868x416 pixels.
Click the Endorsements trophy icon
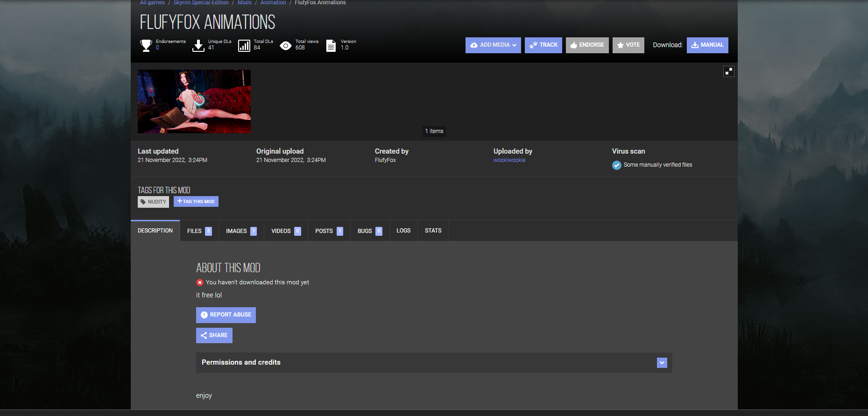tap(146, 45)
